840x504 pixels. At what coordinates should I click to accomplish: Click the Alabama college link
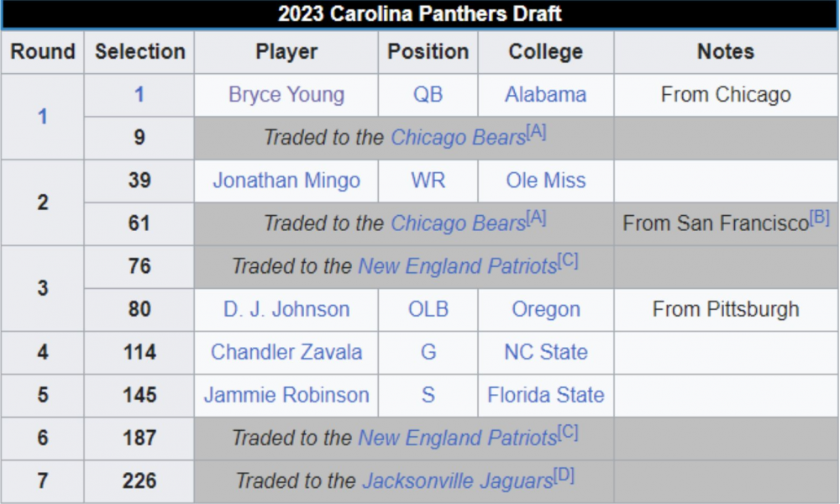tap(545, 95)
